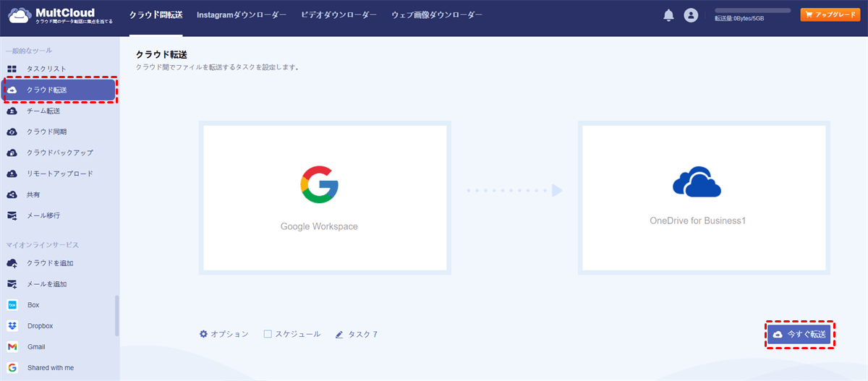This screenshot has height=381, width=868.
Task: Click the Google Workspace label
Action: (x=319, y=226)
